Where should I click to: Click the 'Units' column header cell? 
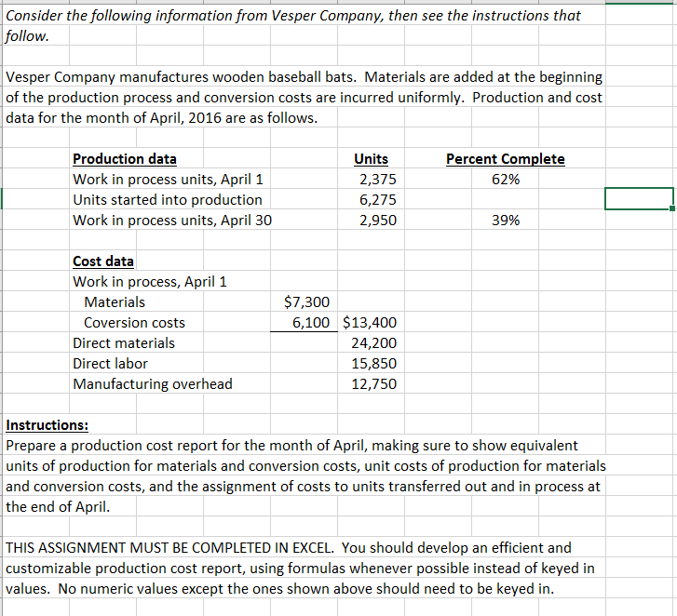[x=371, y=159]
